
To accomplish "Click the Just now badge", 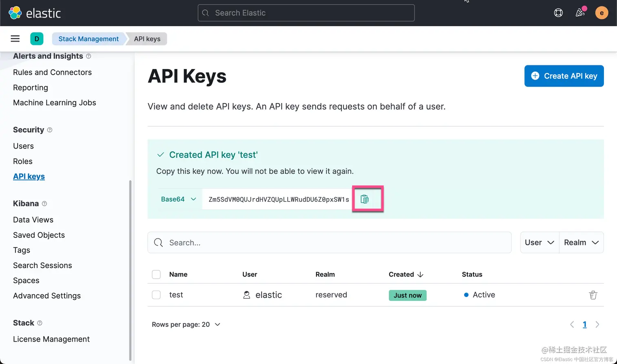I will coord(408,295).
